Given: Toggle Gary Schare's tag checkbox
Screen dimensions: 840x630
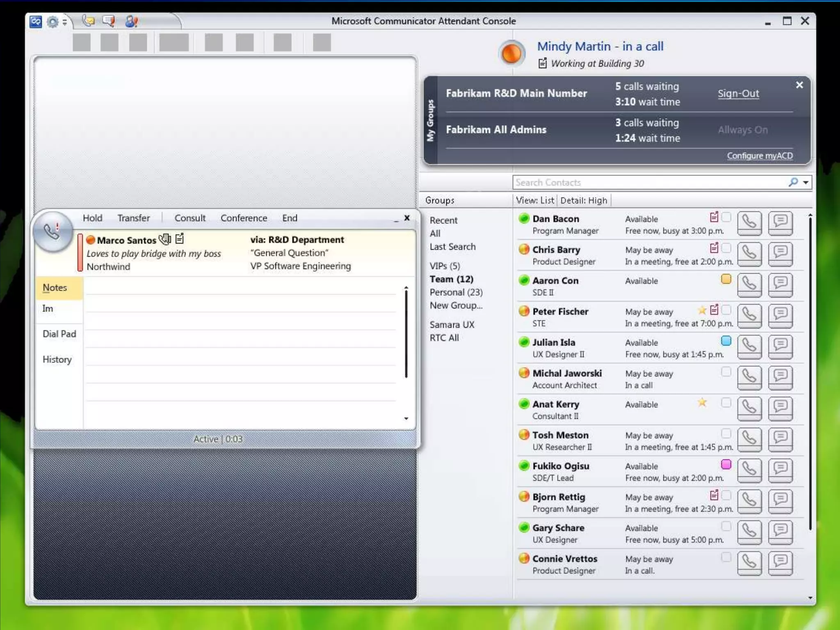Looking at the screenshot, I should (726, 526).
